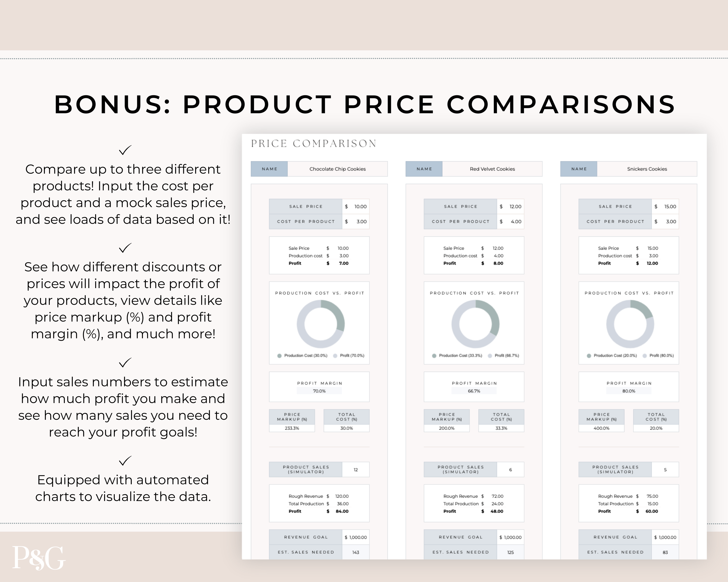This screenshot has height=582, width=728.
Task: Click the checkmark above "Input sales numbers"
Action: 125,362
